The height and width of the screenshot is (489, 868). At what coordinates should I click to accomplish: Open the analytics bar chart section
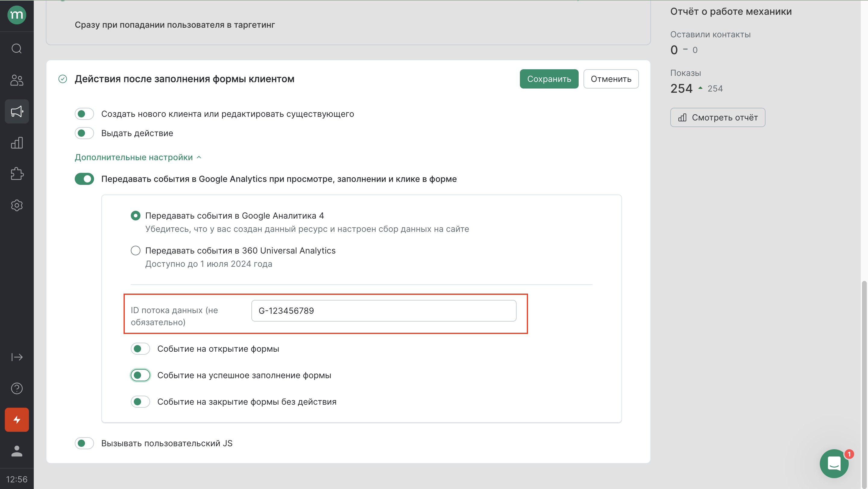tap(17, 143)
